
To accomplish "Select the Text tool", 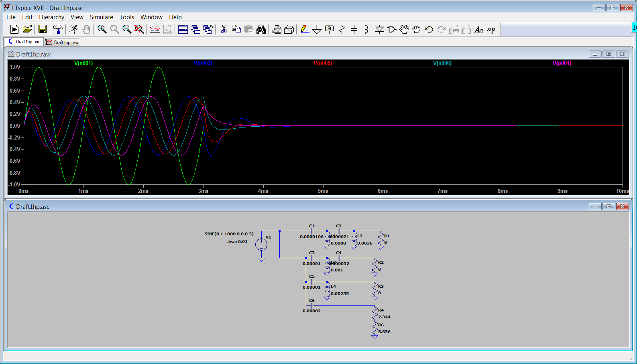I will point(479,29).
